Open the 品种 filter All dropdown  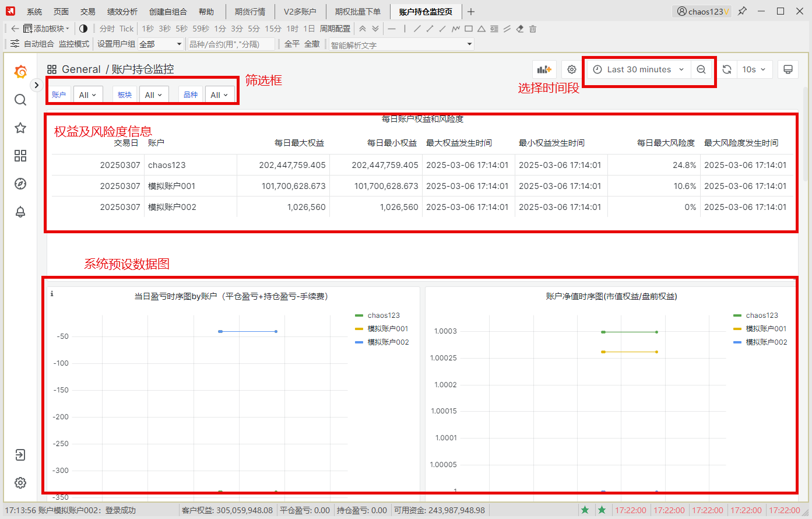[x=220, y=95]
